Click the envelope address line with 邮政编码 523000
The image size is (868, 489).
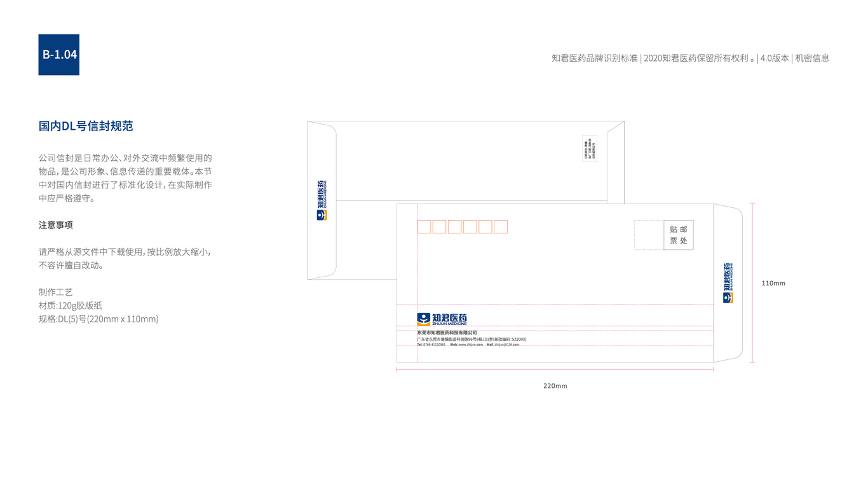(x=472, y=340)
